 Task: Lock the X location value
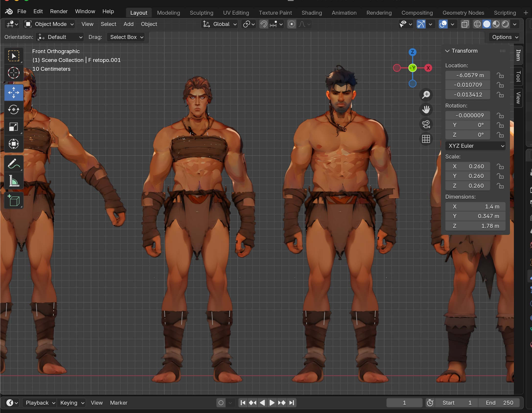tap(500, 75)
